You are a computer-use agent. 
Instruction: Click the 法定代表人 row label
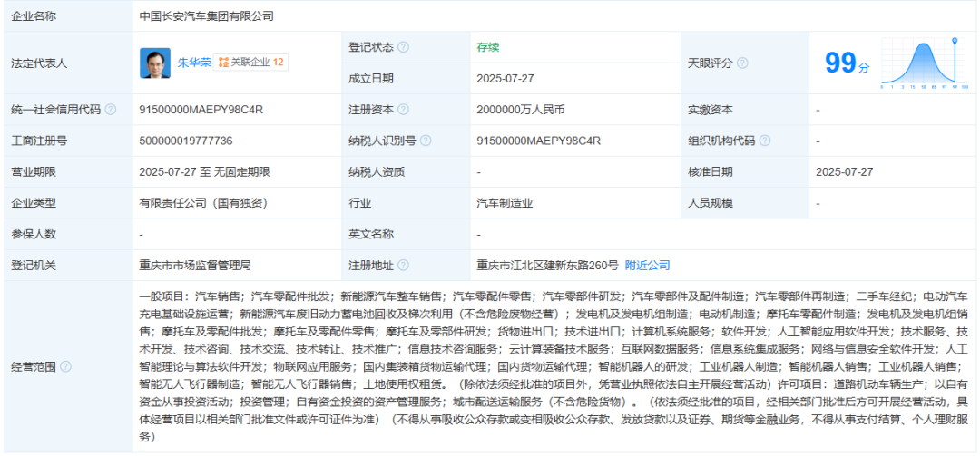(x=39, y=63)
